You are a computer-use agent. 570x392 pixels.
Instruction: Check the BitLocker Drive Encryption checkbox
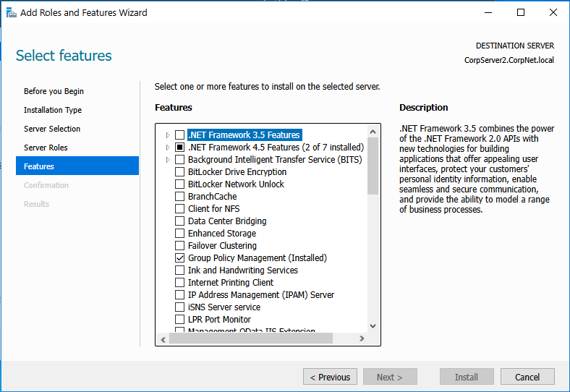point(179,172)
